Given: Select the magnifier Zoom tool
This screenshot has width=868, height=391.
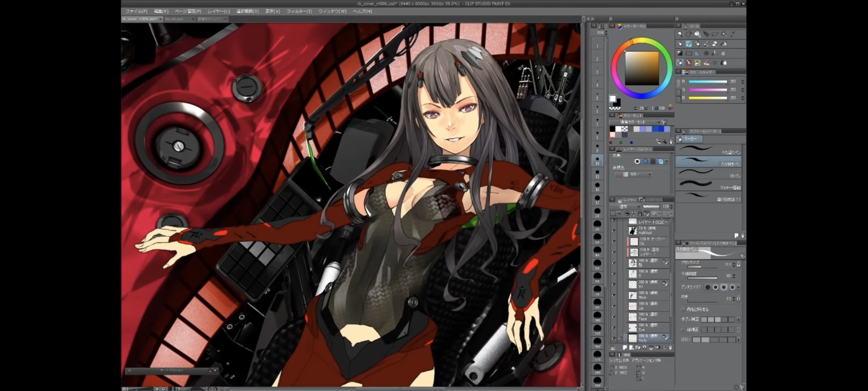Looking at the screenshot, I should [x=680, y=34].
